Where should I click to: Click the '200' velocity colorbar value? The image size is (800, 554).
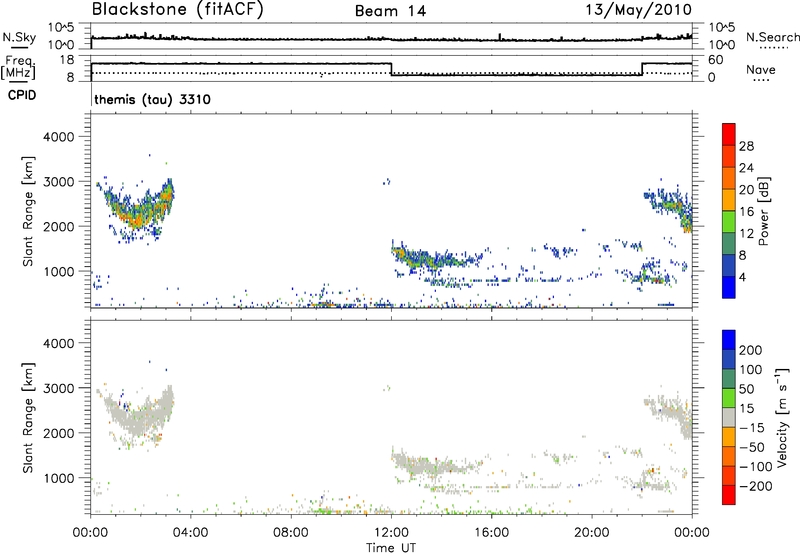(x=751, y=350)
